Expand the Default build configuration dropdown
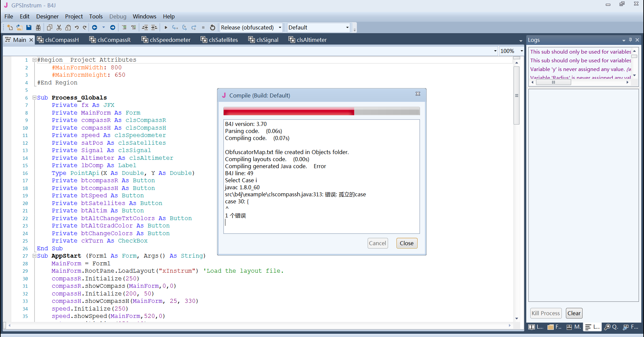644x337 pixels. point(347,27)
